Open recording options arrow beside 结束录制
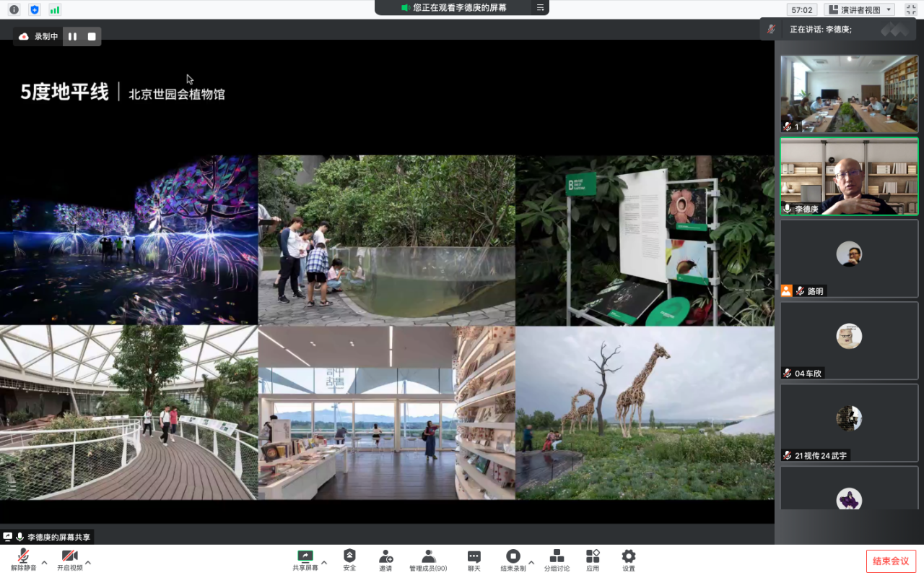Screen dimensions: 924x578 (x=531, y=562)
